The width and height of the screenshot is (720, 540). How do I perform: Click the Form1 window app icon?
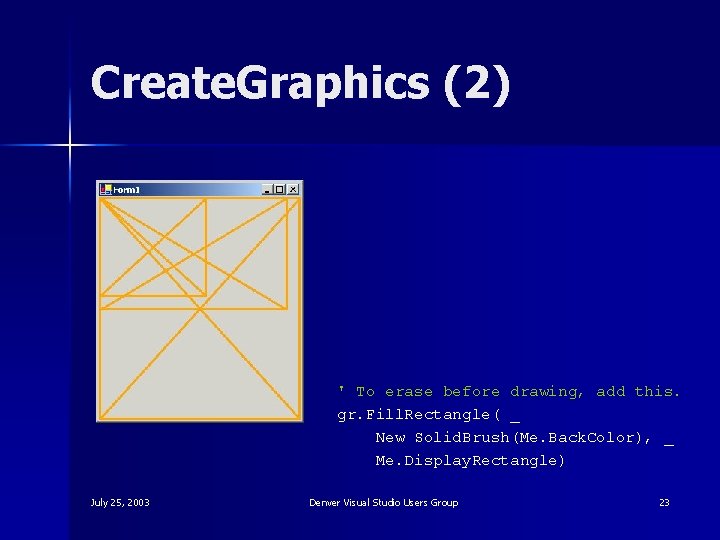tap(106, 189)
